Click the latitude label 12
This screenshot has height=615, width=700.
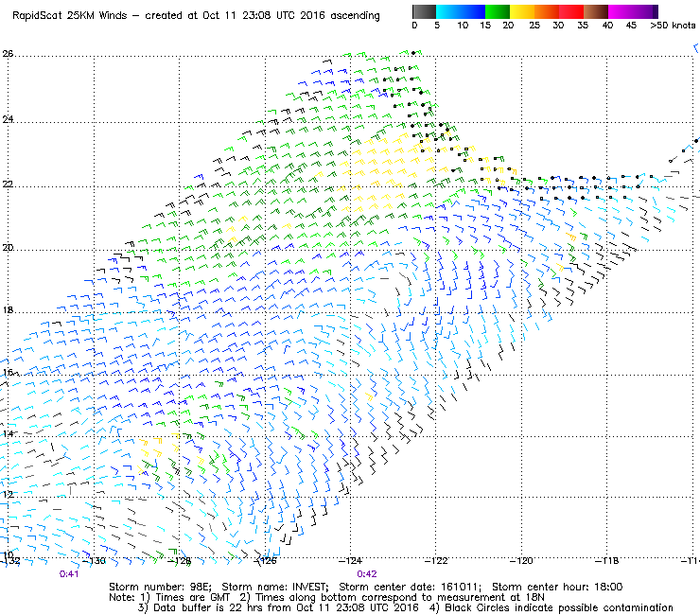(x=8, y=494)
